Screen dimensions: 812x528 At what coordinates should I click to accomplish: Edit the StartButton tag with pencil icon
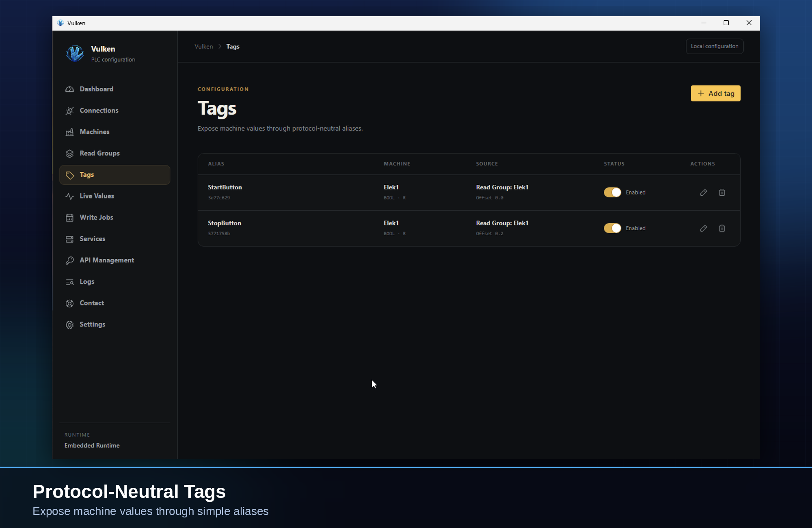point(704,193)
